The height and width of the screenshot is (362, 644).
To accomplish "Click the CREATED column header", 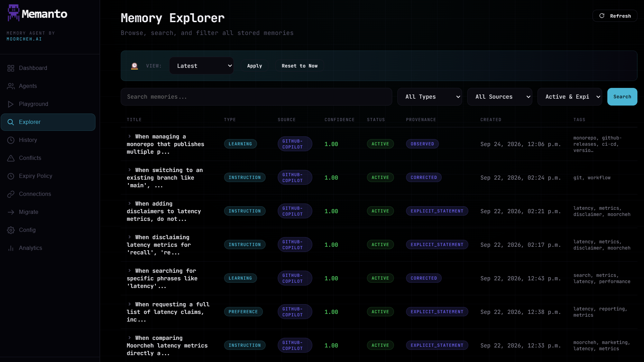I will point(491,120).
